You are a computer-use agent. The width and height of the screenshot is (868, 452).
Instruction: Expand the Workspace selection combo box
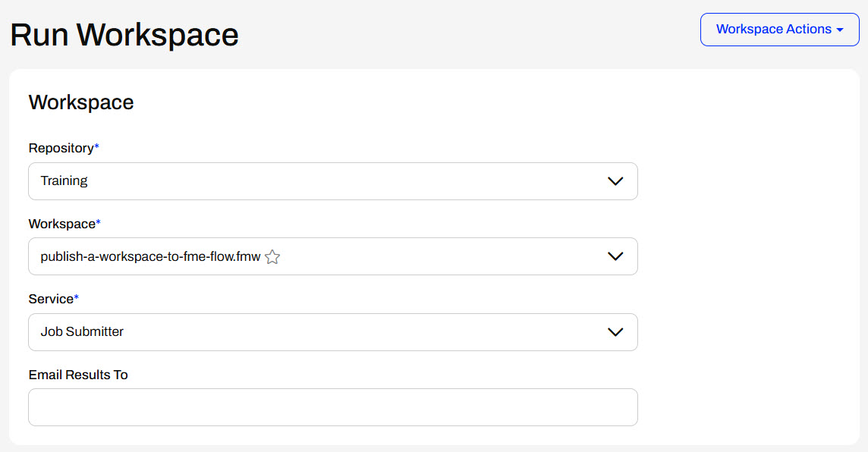click(425, 256)
